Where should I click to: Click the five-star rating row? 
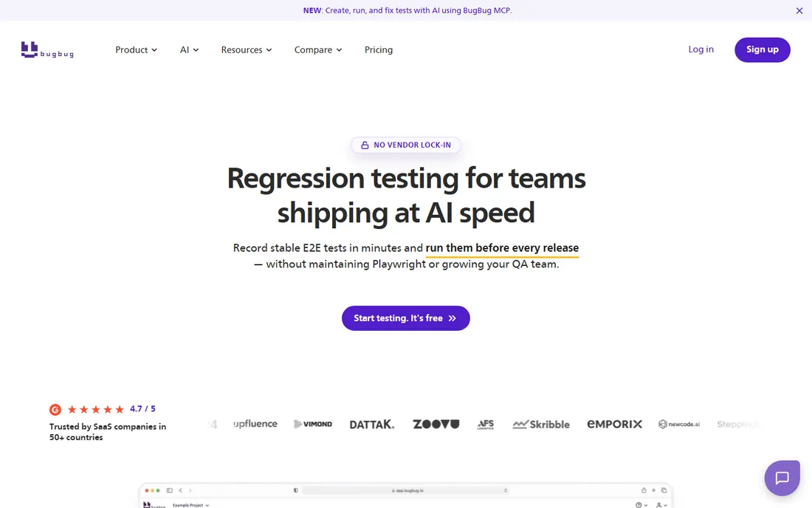96,410
